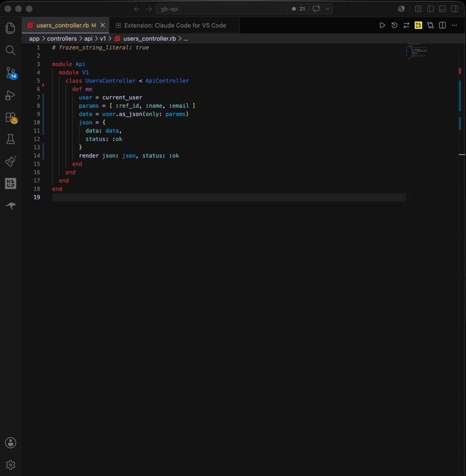This screenshot has height=476, width=466.
Task: Expand the breadcrumb trailing ellipsis
Action: (x=186, y=38)
